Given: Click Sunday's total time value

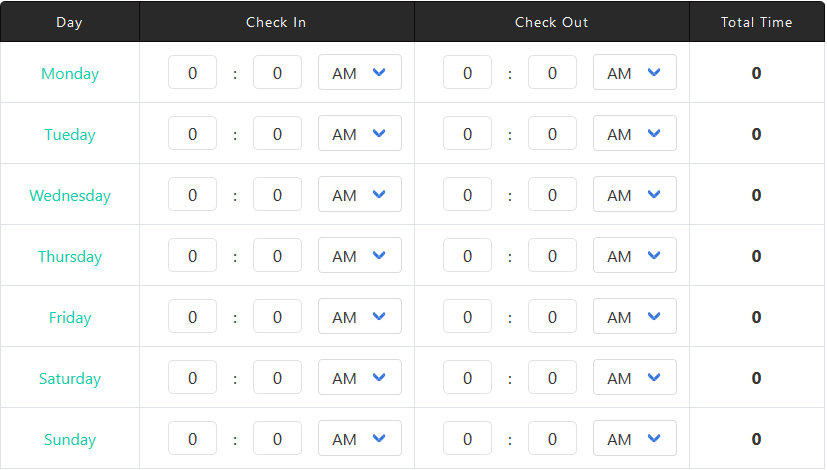Looking at the screenshot, I should click(756, 439).
